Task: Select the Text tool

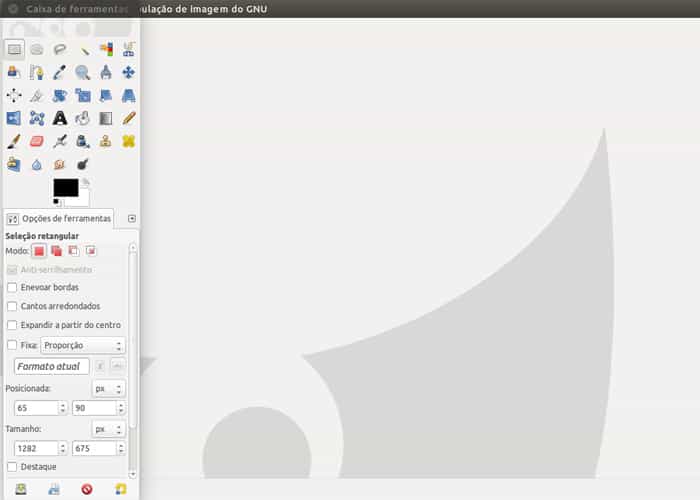Action: pos(60,118)
